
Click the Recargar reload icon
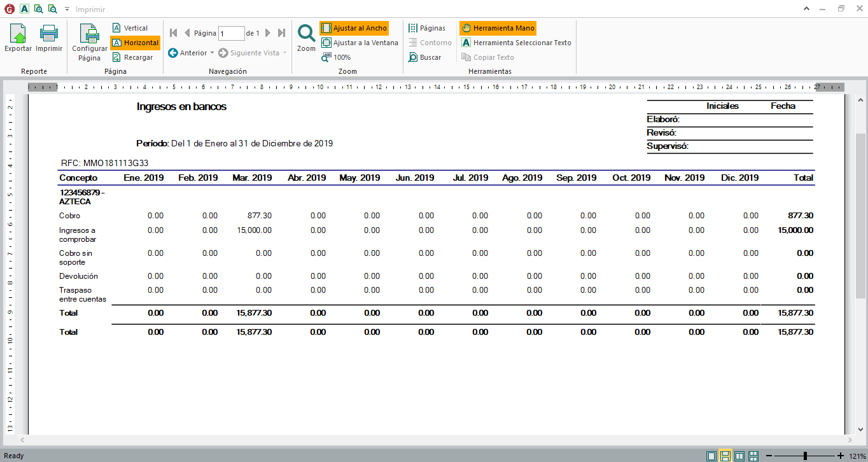(x=117, y=57)
